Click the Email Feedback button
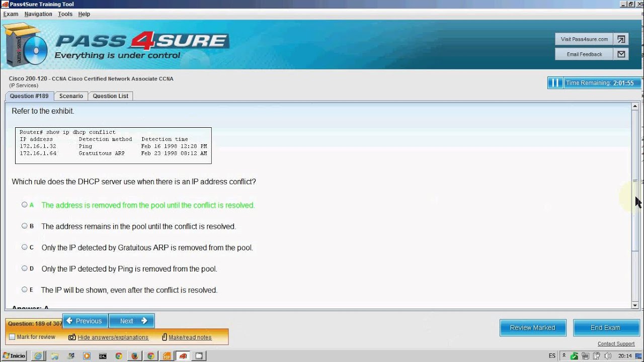The height and width of the screenshot is (362, 644). pyautogui.click(x=584, y=54)
